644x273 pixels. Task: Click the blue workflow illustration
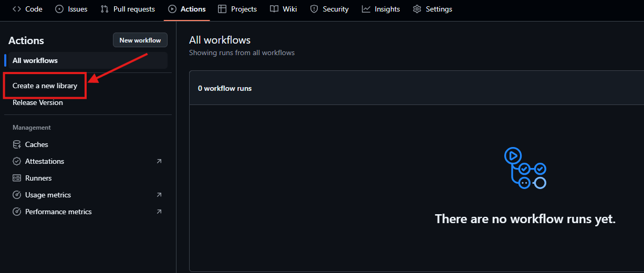pyautogui.click(x=525, y=168)
